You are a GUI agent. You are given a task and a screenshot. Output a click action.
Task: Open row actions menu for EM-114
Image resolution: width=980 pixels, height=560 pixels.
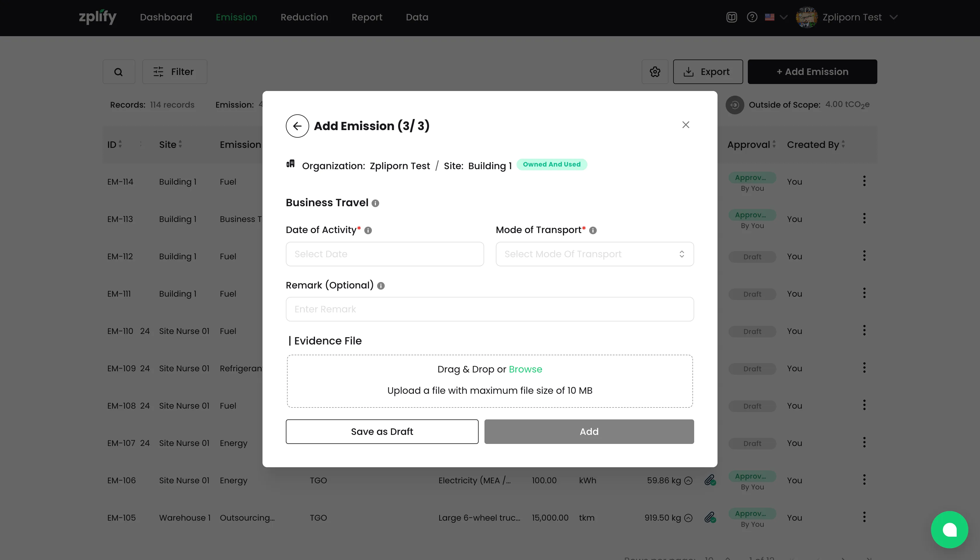[864, 181]
